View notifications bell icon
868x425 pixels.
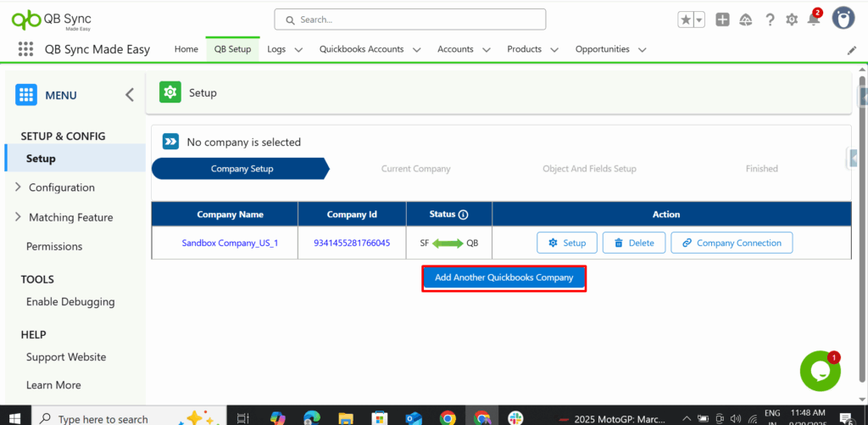(813, 20)
